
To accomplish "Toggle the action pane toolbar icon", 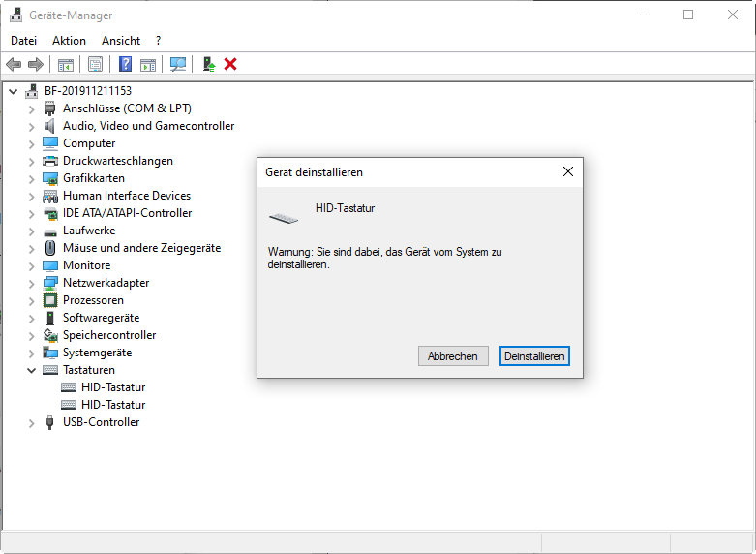I will [x=148, y=64].
